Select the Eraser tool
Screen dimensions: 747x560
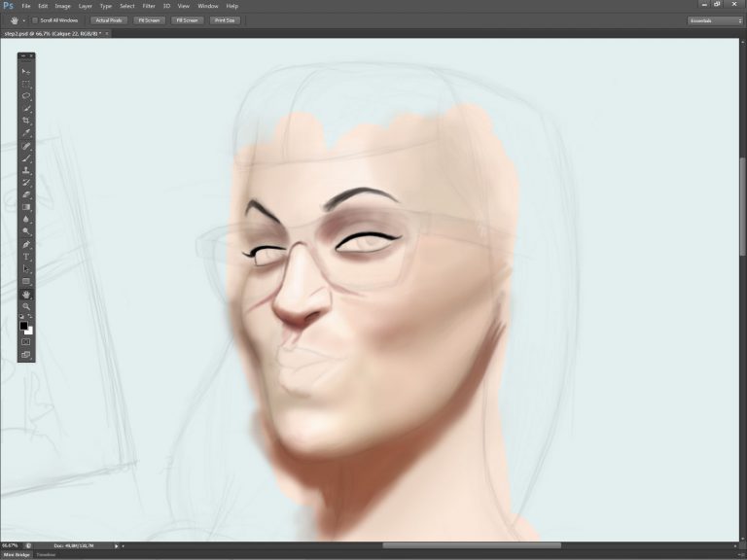[x=26, y=194]
